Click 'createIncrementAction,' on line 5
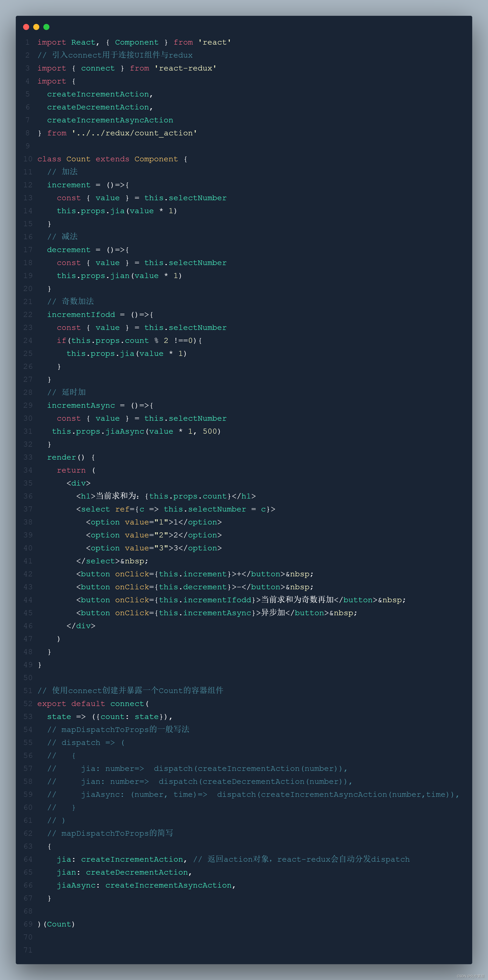This screenshot has height=980, width=488. coord(100,94)
